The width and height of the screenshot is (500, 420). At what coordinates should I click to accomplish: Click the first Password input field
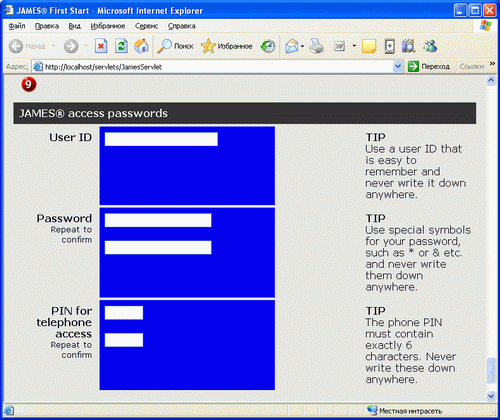point(158,220)
